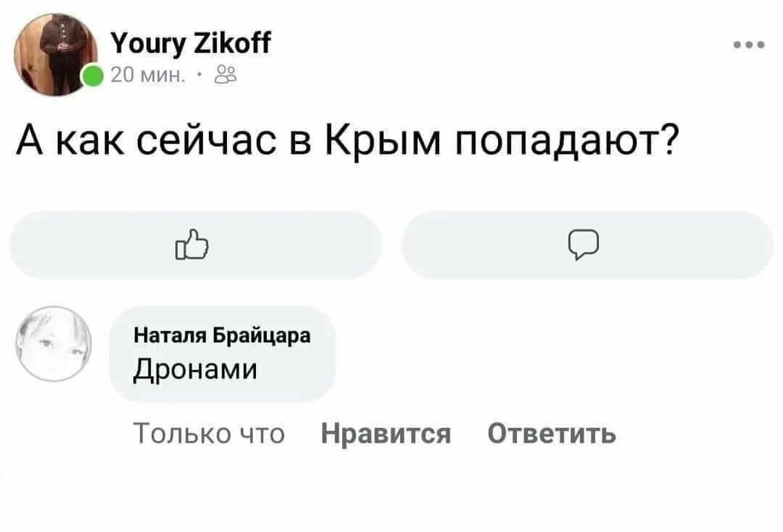
Task: Open the comment Дронами bubble
Action: click(x=222, y=352)
